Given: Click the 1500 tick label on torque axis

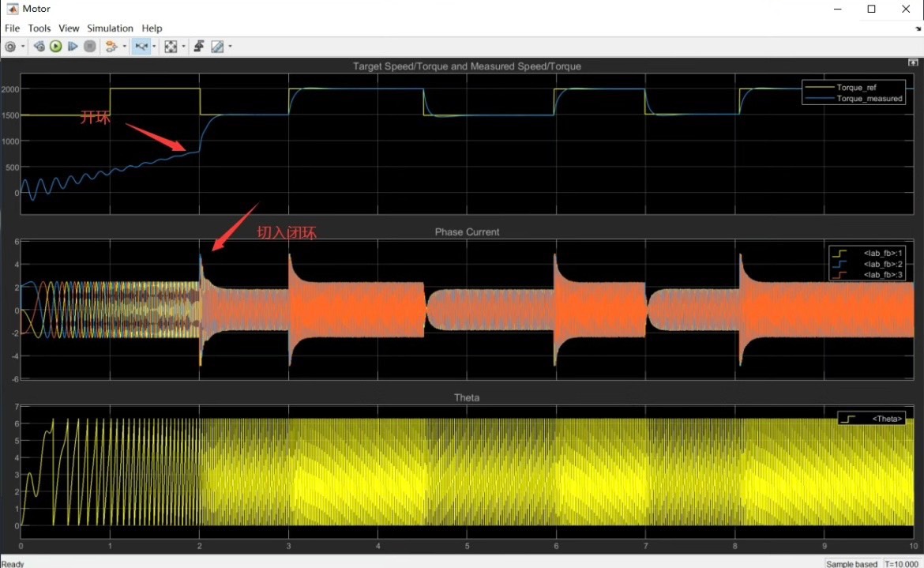Looking at the screenshot, I should coord(10,115).
